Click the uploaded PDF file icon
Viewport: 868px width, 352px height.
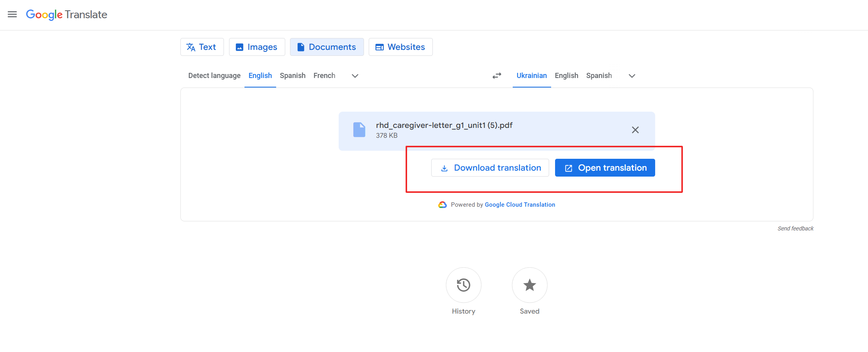(359, 130)
